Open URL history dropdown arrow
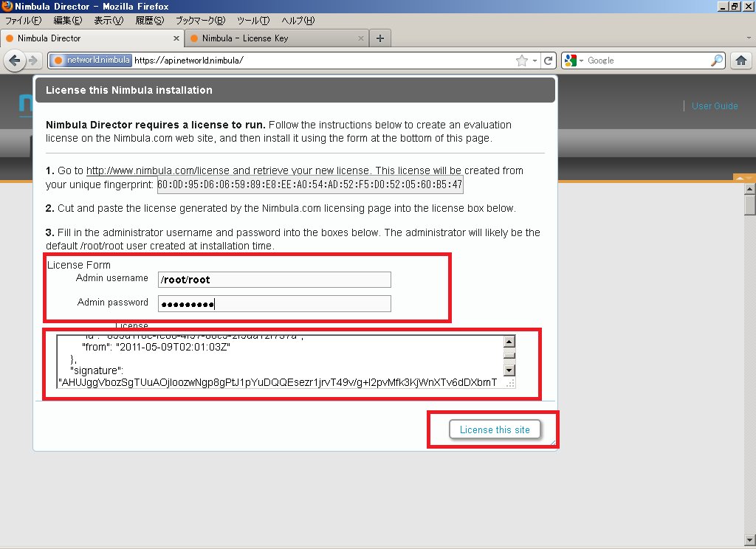 tap(535, 61)
